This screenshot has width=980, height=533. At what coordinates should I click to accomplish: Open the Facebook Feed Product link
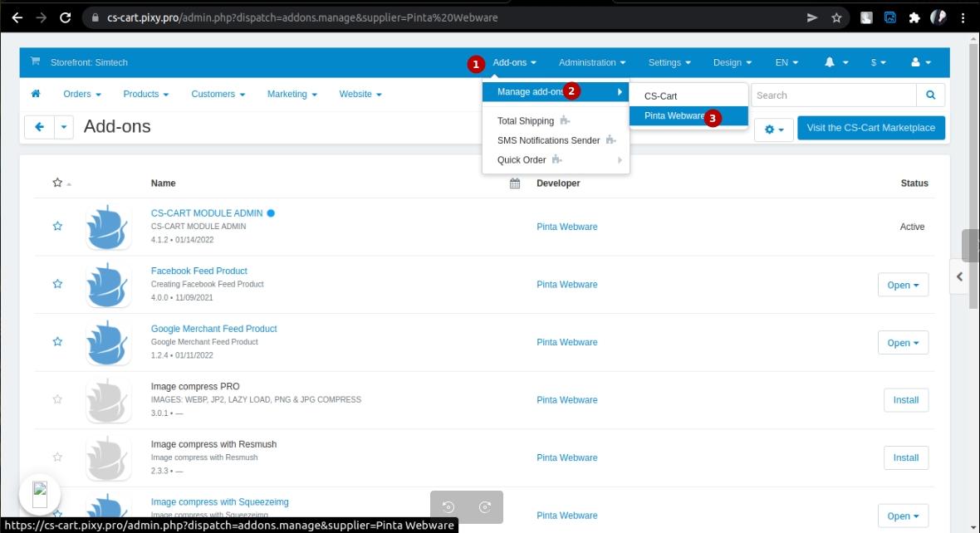click(198, 271)
